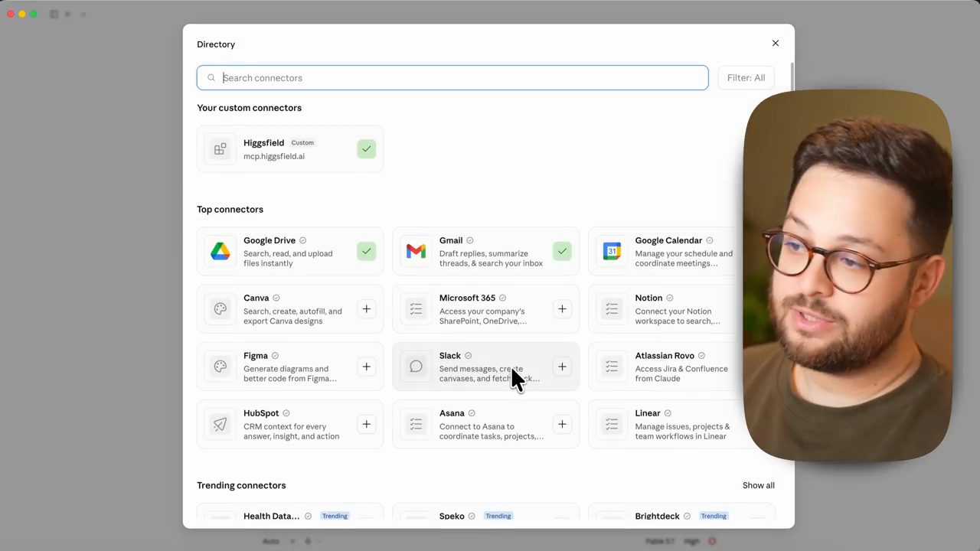The image size is (980, 551).
Task: Open the Filter: All dropdown
Action: tap(746, 77)
